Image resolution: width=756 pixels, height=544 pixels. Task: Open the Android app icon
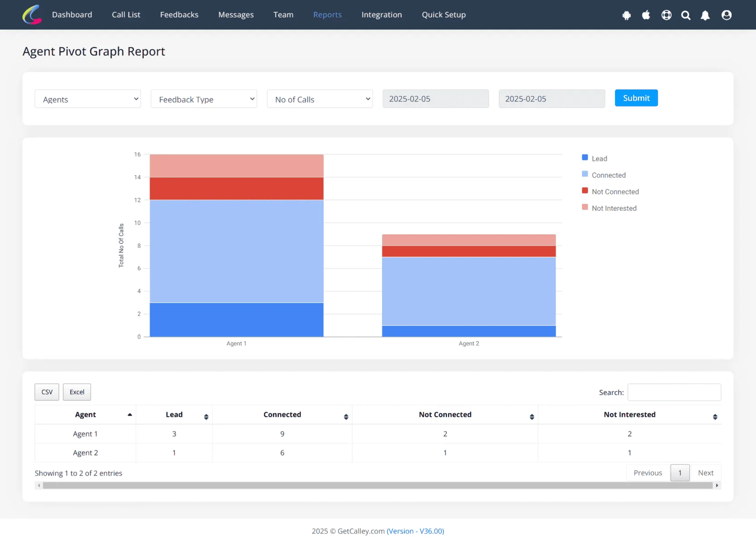point(626,15)
